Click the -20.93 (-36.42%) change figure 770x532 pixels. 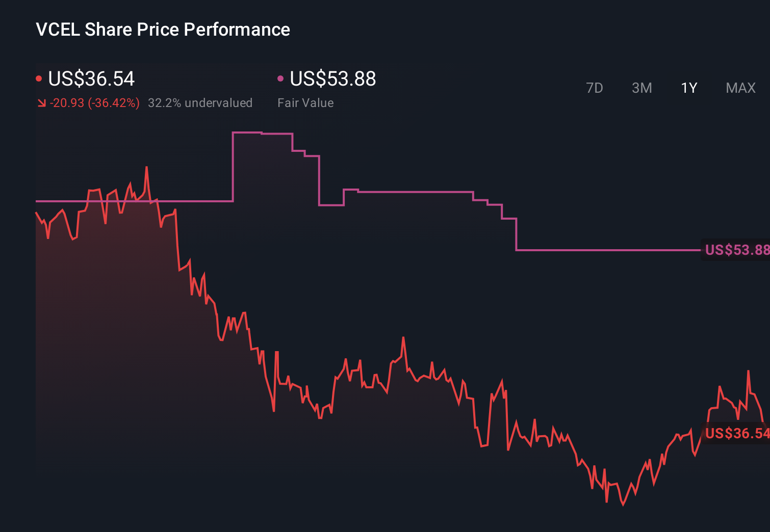point(96,102)
